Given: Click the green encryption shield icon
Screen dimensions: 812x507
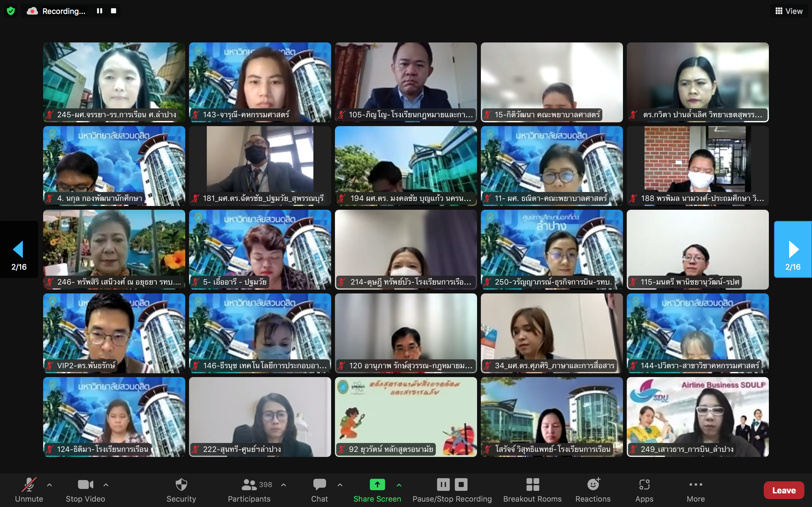Looking at the screenshot, I should [11, 11].
